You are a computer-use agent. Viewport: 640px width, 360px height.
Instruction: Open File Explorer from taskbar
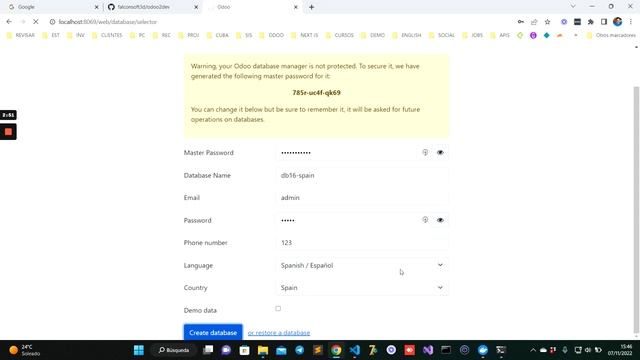(x=263, y=350)
